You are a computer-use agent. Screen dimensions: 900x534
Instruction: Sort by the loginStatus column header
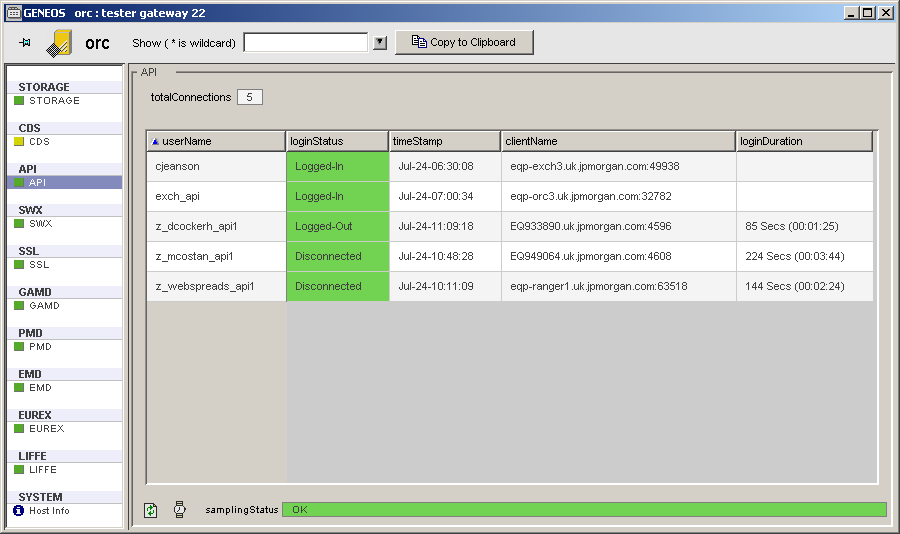[337, 142]
